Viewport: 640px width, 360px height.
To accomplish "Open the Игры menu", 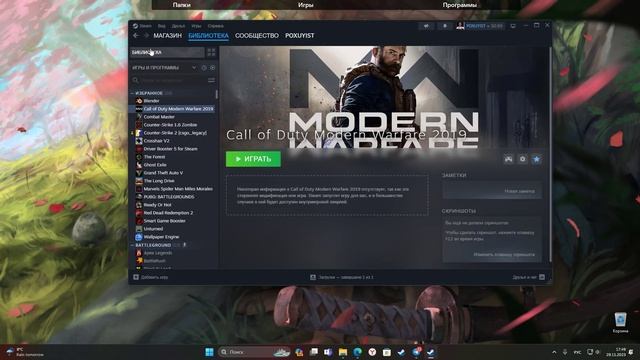I will 196,26.
